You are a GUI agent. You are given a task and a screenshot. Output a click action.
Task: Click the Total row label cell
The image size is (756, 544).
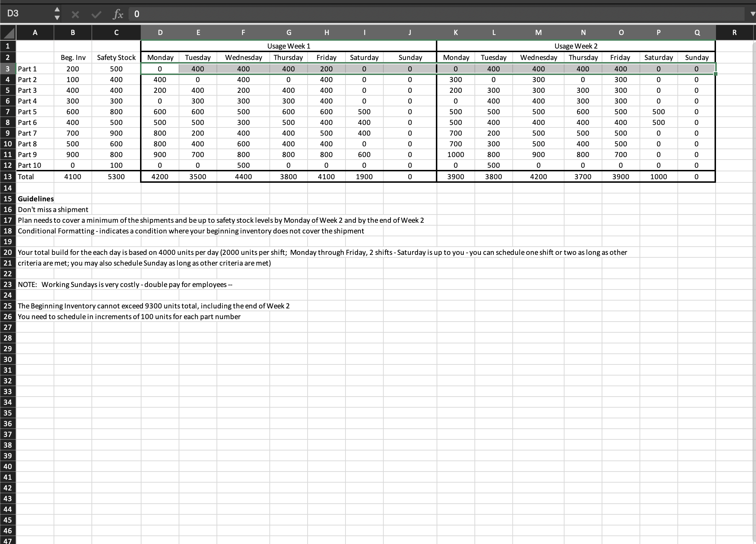pos(35,176)
